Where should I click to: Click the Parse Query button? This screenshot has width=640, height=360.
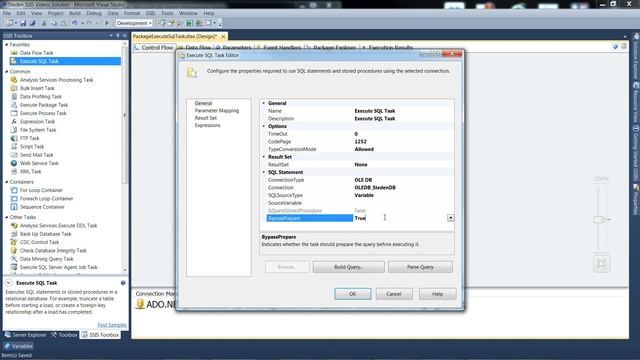[x=420, y=267]
